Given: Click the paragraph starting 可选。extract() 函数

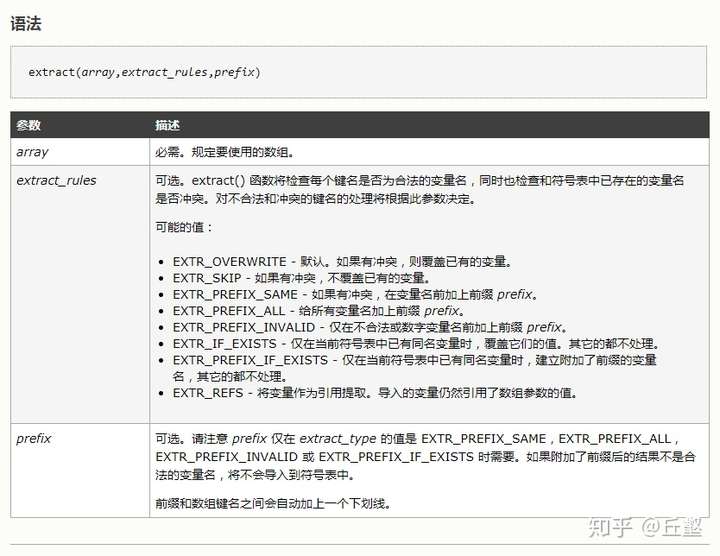Looking at the screenshot, I should pos(420,190).
